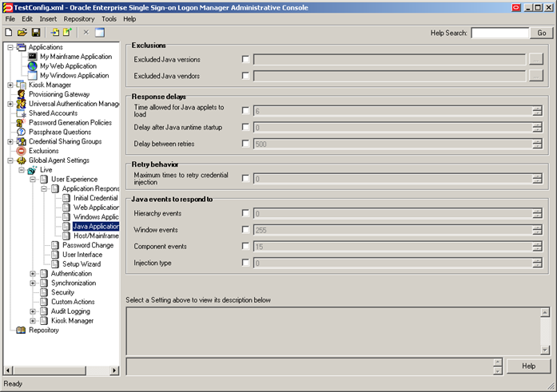This screenshot has width=557, height=392.
Task: Click the My Mainframe Application terminal icon
Action: (33, 57)
